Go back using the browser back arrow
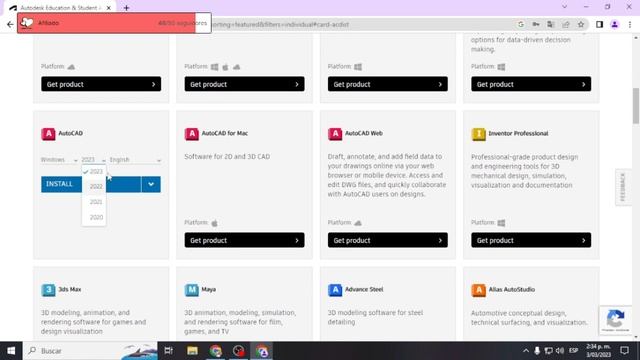This screenshot has width=640, height=360. 10,24
